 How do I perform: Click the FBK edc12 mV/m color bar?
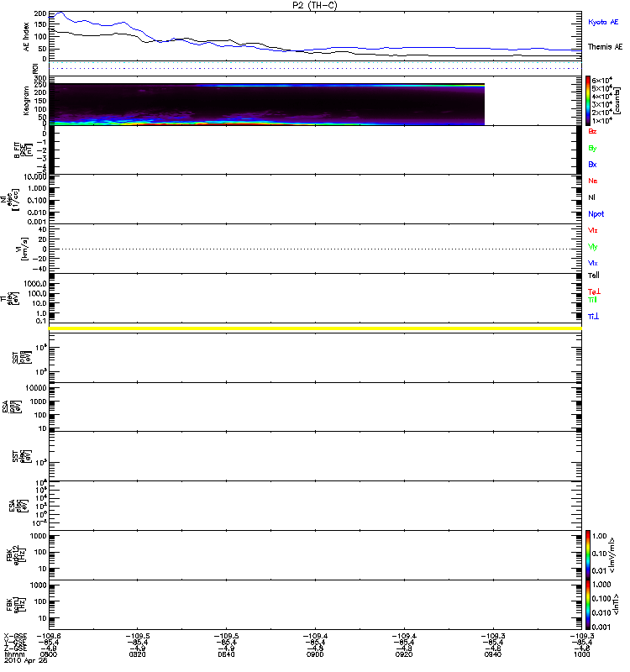click(588, 555)
